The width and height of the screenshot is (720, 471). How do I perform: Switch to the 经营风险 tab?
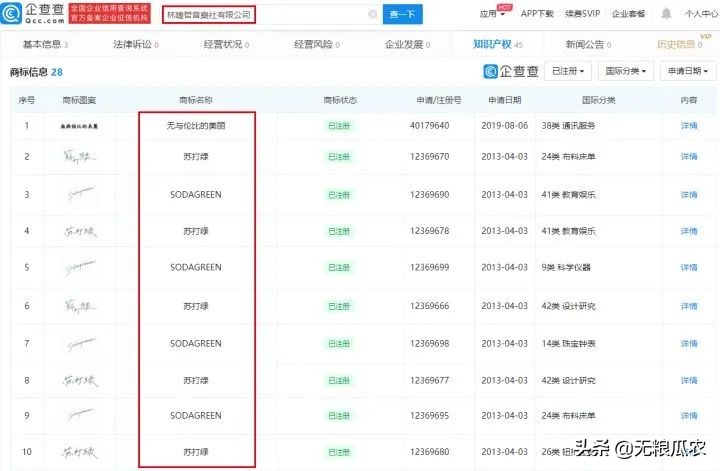[317, 44]
